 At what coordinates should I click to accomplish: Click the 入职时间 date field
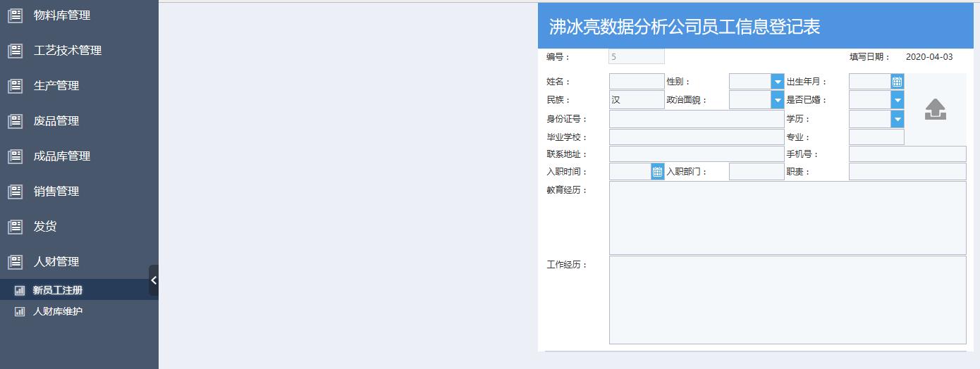(630, 171)
